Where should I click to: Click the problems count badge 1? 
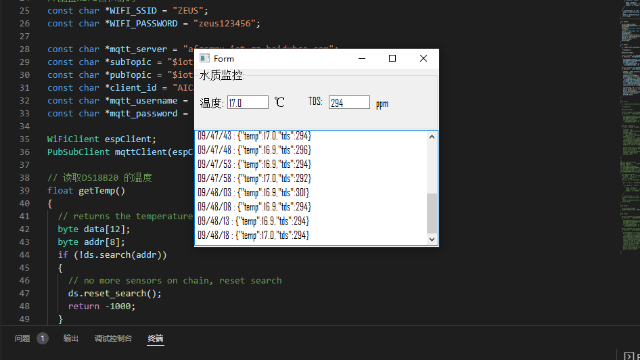click(42, 338)
